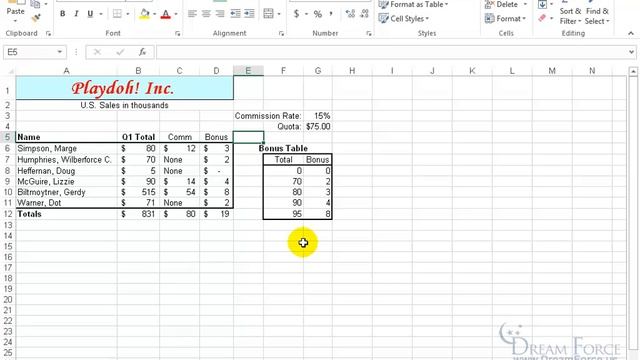Center text horizontally

tap(206, 14)
